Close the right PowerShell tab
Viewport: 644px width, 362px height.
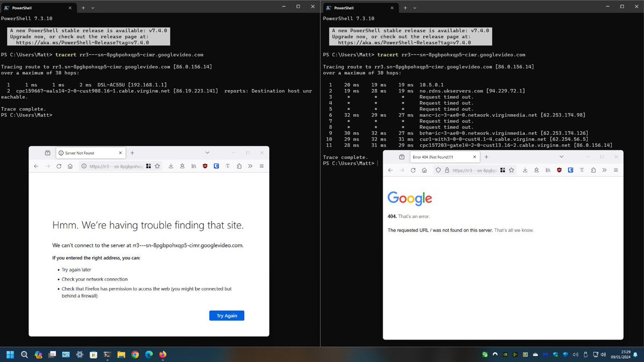[392, 8]
